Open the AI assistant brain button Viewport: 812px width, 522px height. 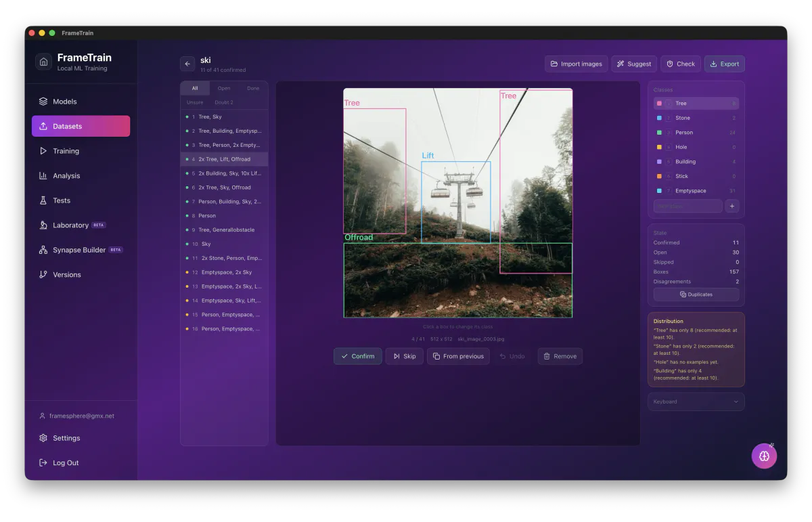(x=764, y=456)
